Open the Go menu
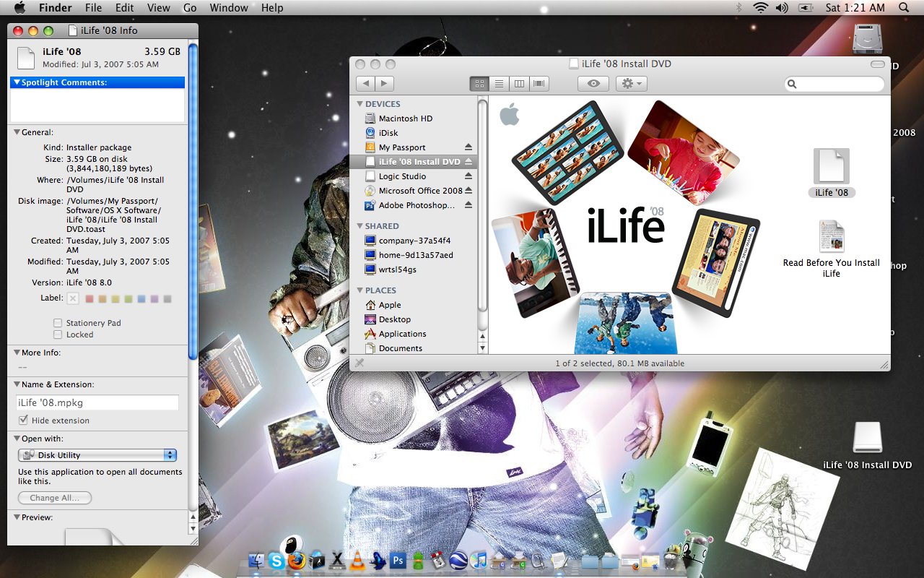This screenshot has height=578, width=924. point(190,7)
